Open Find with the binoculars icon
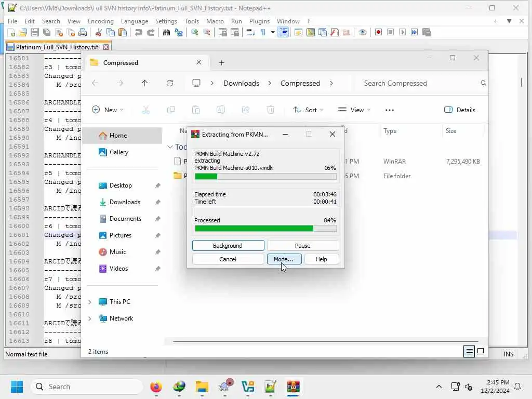This screenshot has width=532, height=399. pyautogui.click(x=166, y=33)
